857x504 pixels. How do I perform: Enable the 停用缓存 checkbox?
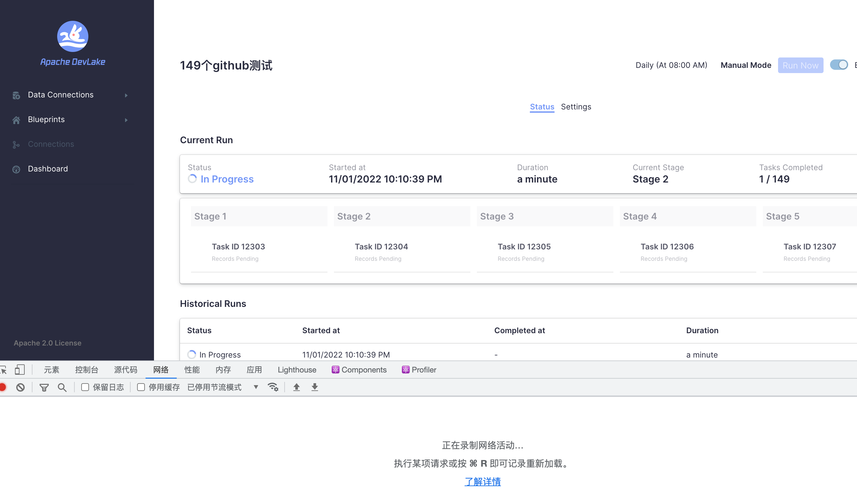141,387
